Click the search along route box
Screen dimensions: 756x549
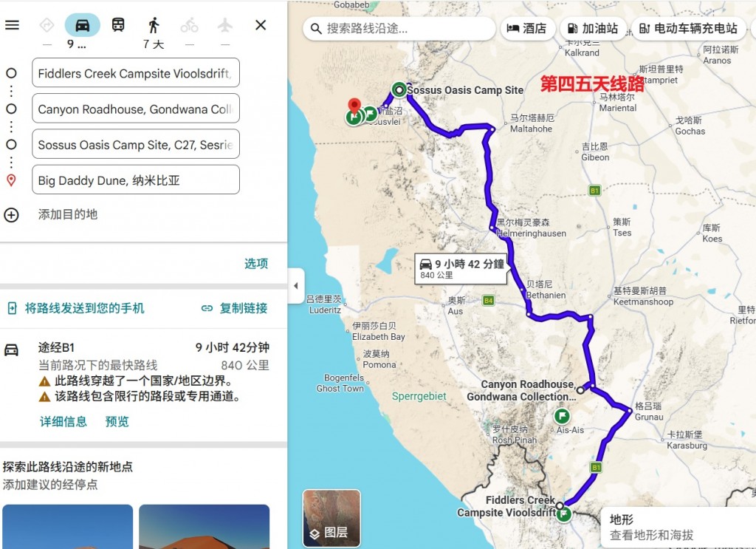pyautogui.click(x=399, y=29)
